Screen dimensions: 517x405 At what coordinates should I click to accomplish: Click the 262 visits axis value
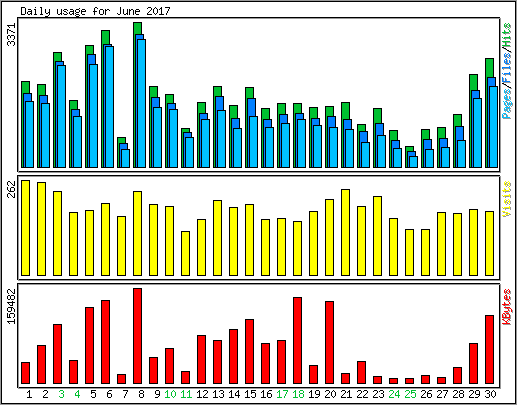[12, 189]
